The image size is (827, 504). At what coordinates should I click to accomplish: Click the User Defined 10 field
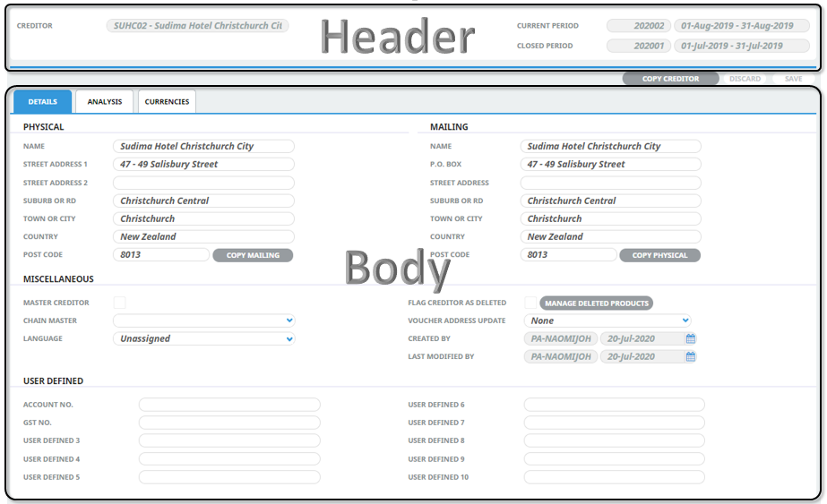click(x=615, y=477)
